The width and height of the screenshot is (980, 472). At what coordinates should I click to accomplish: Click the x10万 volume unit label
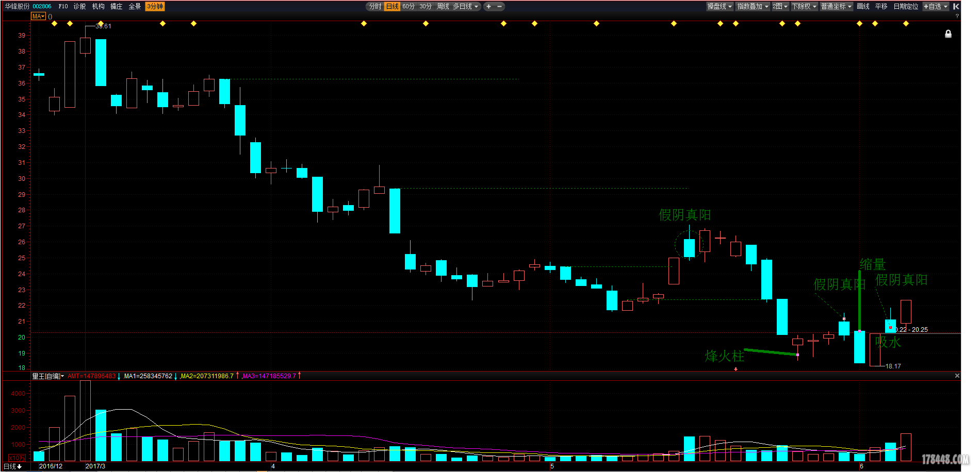pos(17,458)
